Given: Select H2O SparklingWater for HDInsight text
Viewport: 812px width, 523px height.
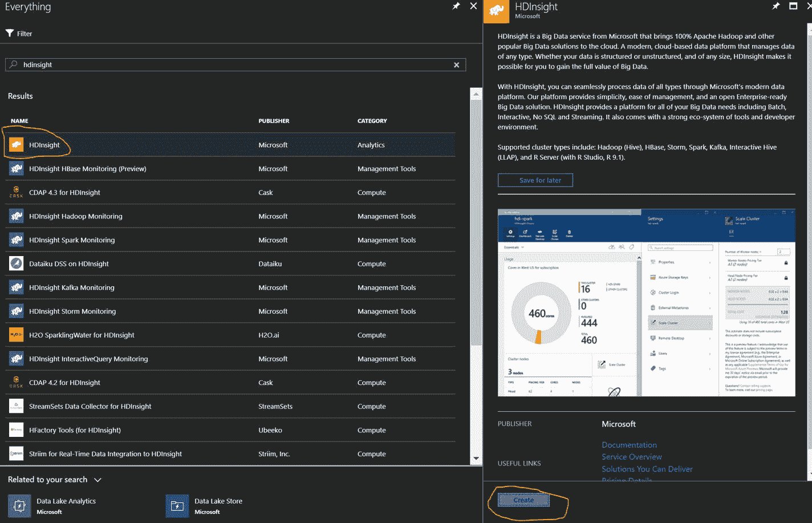Looking at the screenshot, I should 82,335.
